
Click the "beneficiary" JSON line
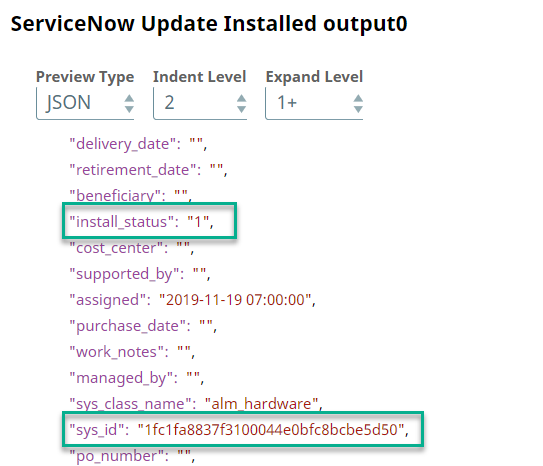[130, 196]
